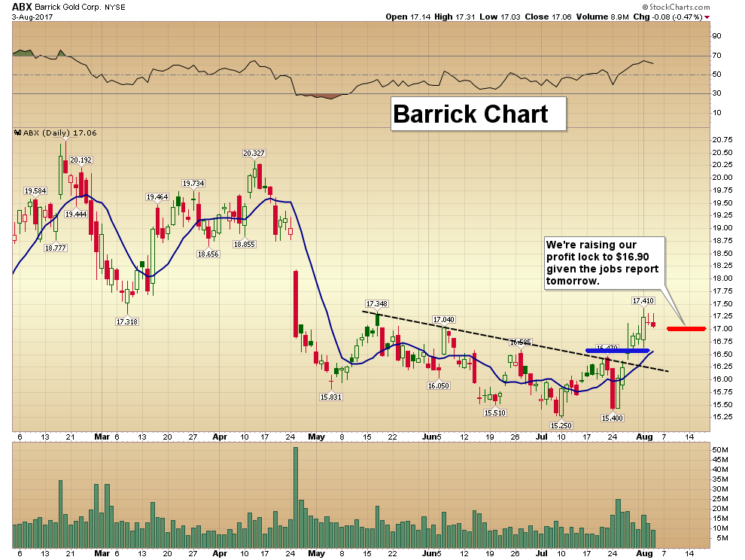The height and width of the screenshot is (560, 745).
Task: Click the 25M volume axis label
Action: point(720,499)
